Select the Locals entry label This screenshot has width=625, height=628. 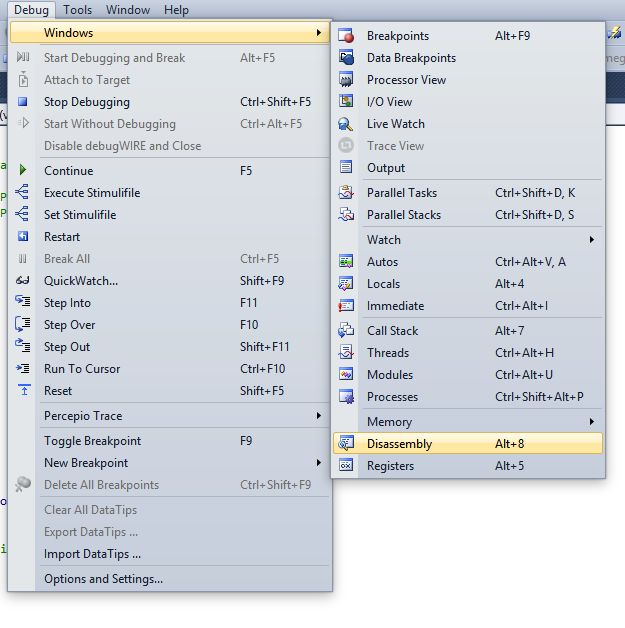tap(383, 284)
